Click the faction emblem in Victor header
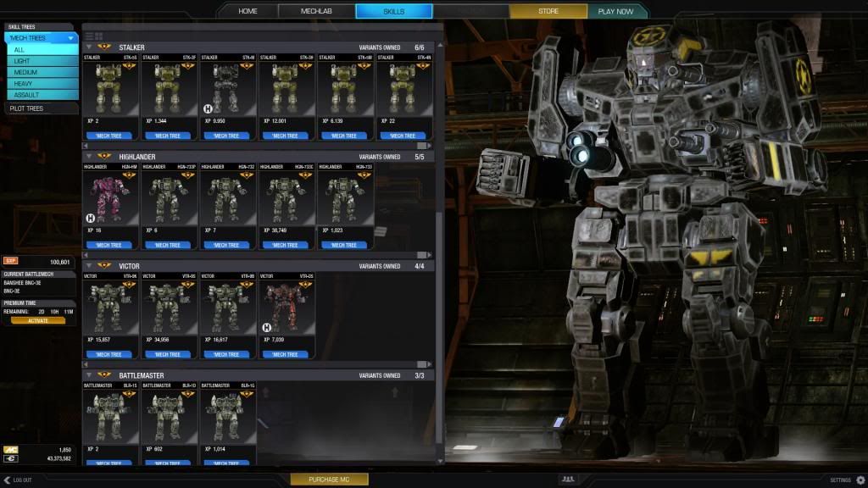Image resolution: width=868 pixels, height=488 pixels. (x=104, y=266)
